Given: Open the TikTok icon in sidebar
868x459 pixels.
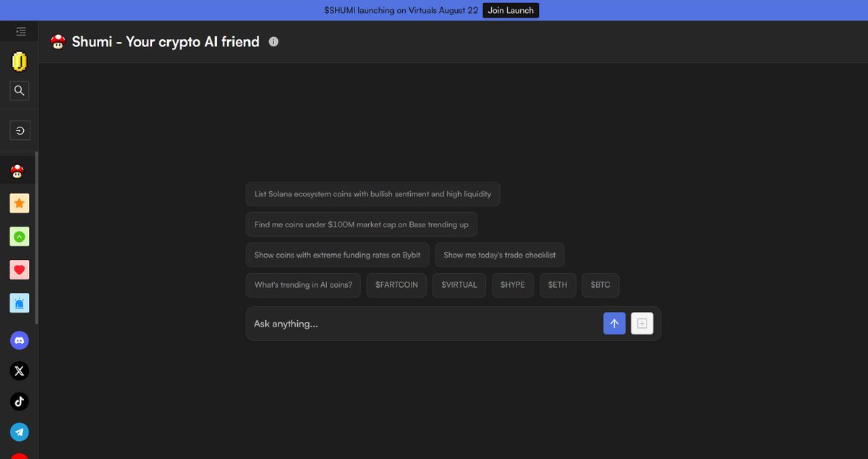Looking at the screenshot, I should [20, 402].
